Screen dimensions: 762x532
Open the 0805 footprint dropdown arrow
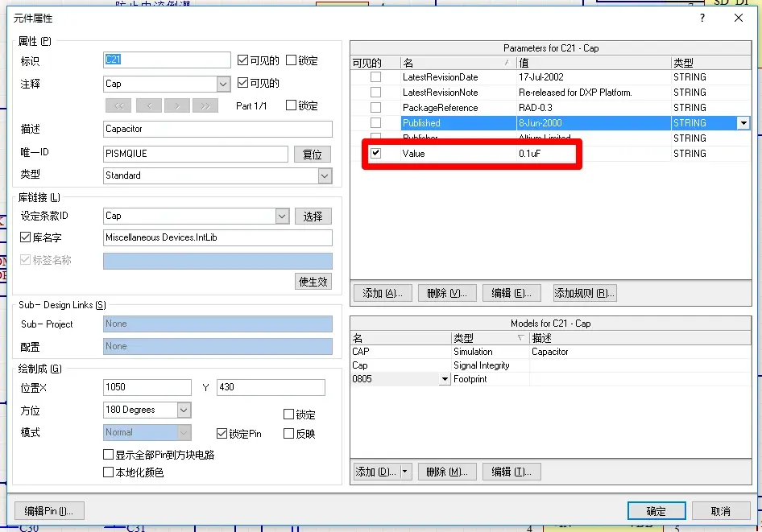click(x=444, y=379)
